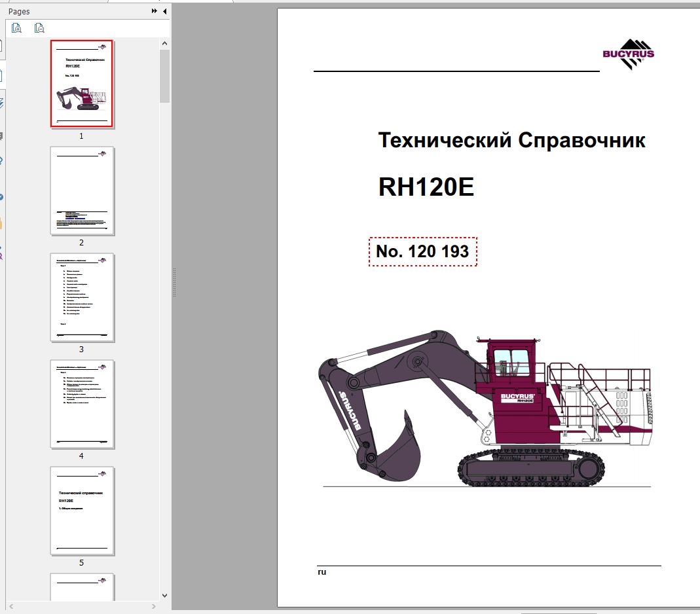700x614 pixels.
Task: Select page 3 thumbnail
Action: click(81, 298)
